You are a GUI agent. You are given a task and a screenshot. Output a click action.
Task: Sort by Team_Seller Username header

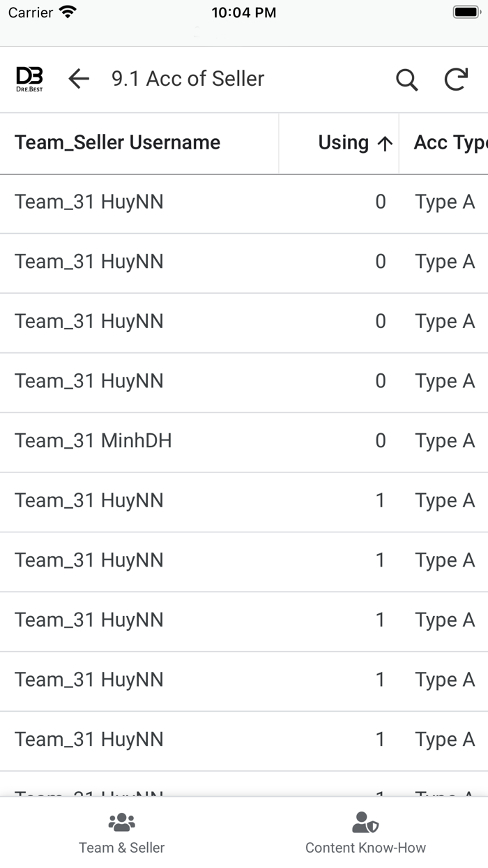[117, 142]
